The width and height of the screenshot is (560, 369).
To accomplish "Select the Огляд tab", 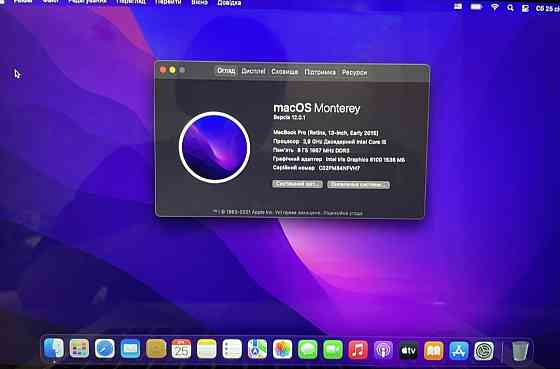I will tap(226, 71).
